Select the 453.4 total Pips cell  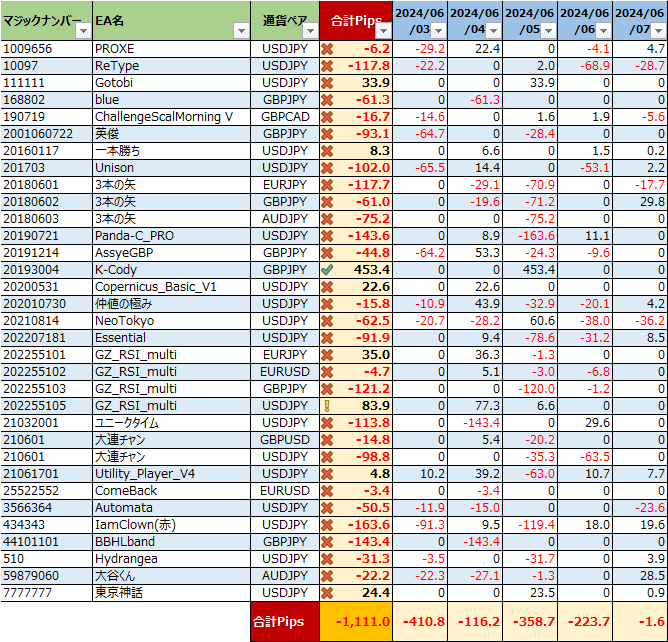pos(356,270)
